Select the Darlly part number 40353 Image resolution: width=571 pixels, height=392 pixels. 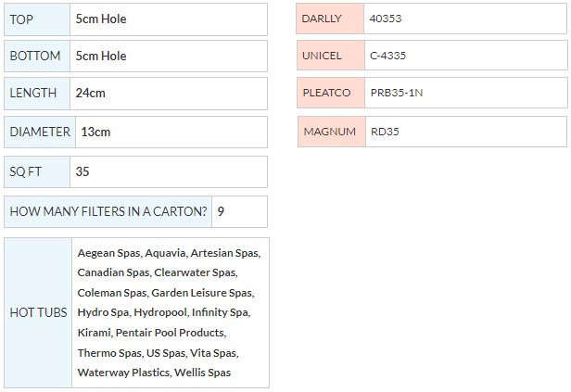386,19
